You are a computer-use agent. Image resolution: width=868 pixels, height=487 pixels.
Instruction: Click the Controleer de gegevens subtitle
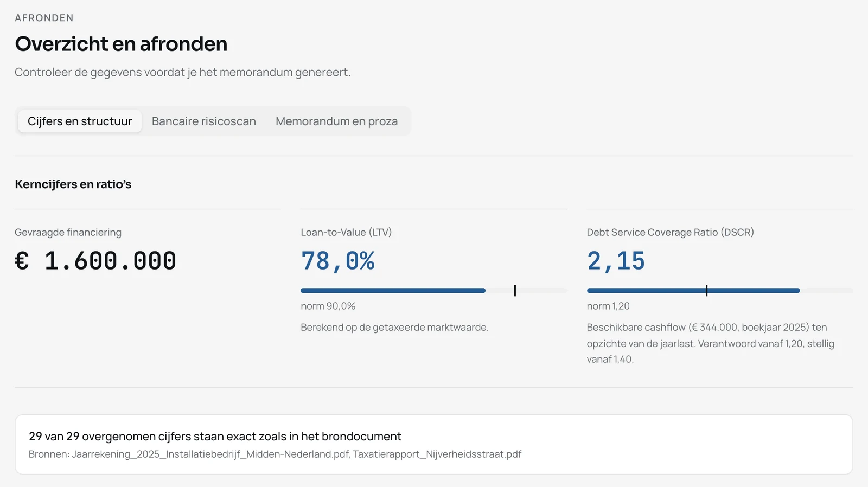(x=182, y=72)
